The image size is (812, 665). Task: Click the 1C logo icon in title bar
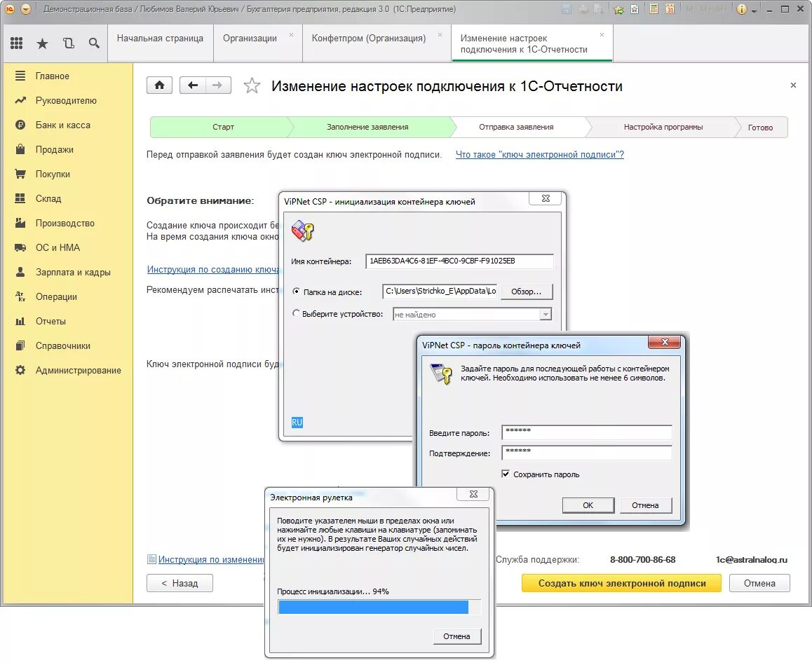tap(9, 9)
